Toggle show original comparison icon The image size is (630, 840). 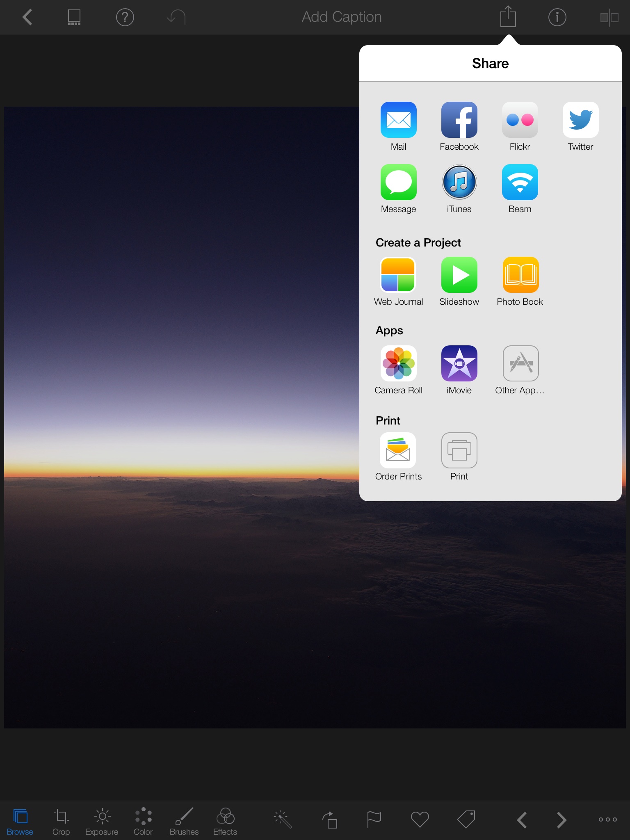coord(609,17)
